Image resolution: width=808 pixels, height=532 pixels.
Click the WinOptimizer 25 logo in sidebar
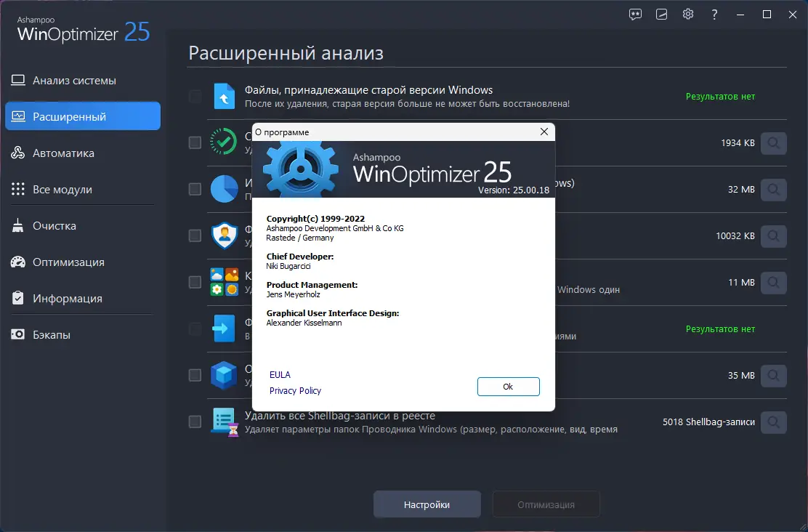point(83,30)
